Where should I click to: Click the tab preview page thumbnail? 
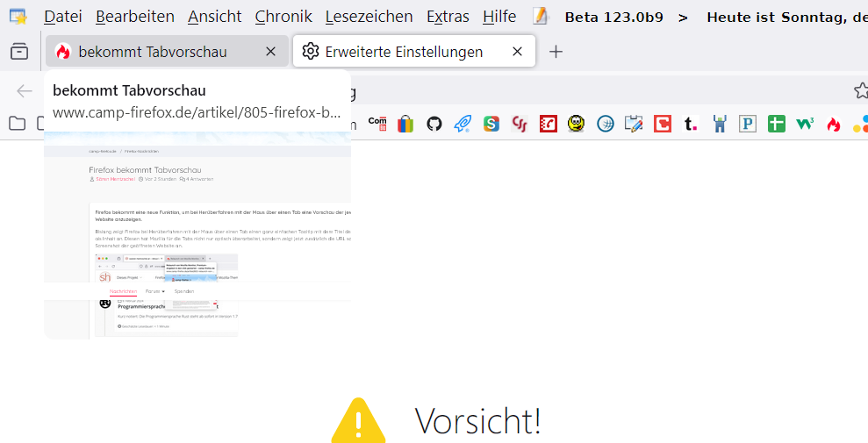point(197,235)
